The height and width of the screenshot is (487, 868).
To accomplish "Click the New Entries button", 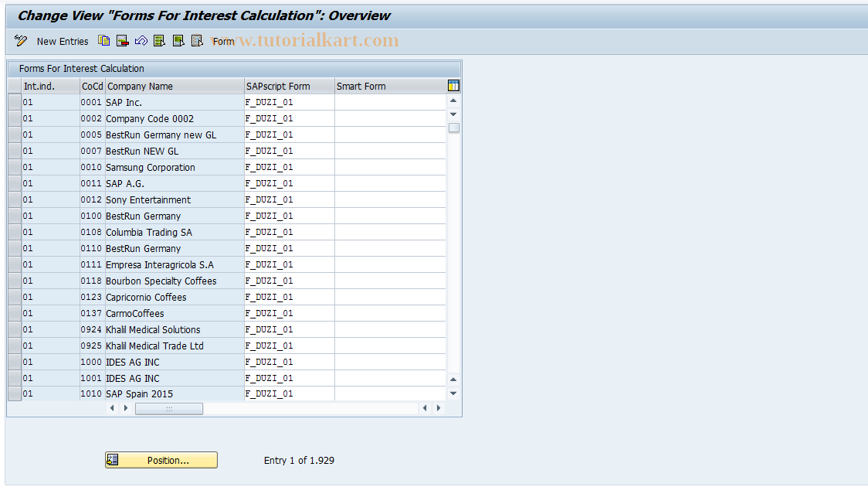I will (63, 42).
